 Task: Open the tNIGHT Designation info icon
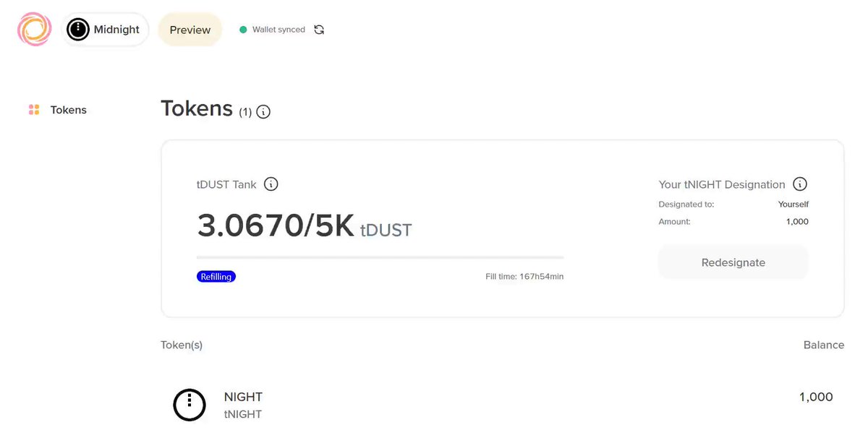pos(800,184)
